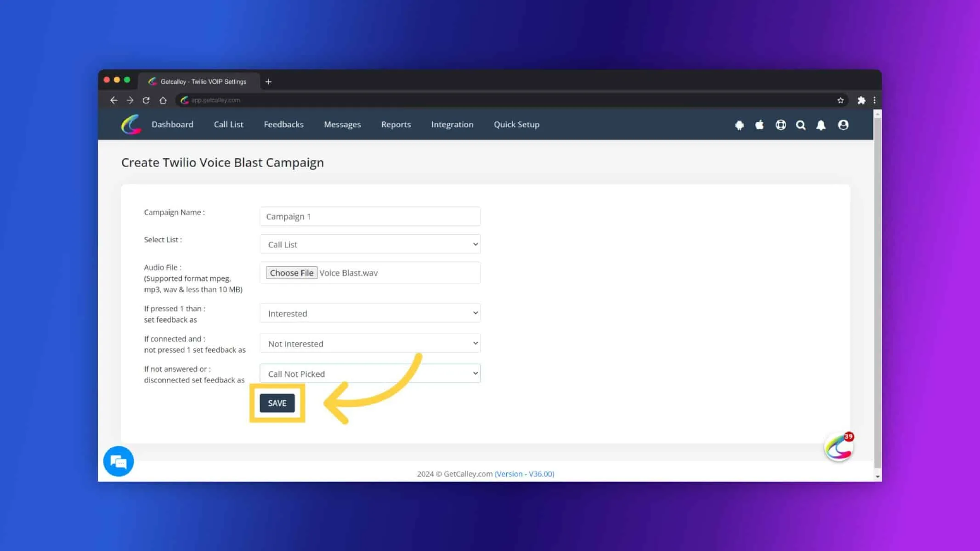
Task: Open the user account profile icon
Action: point(843,125)
